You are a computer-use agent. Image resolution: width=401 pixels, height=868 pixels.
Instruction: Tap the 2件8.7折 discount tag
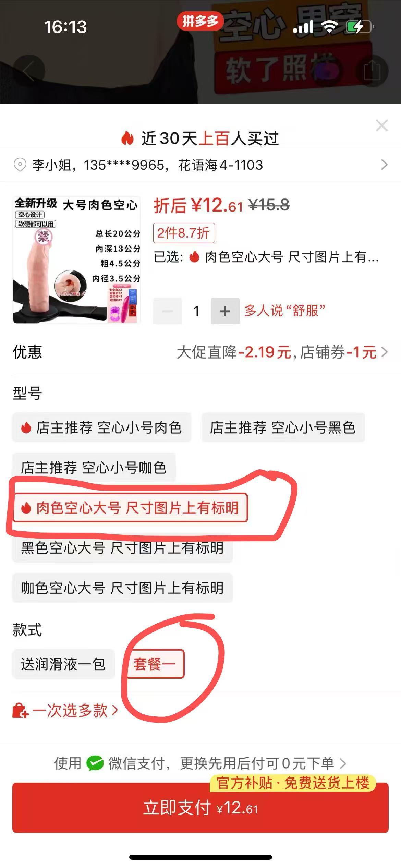tap(184, 233)
